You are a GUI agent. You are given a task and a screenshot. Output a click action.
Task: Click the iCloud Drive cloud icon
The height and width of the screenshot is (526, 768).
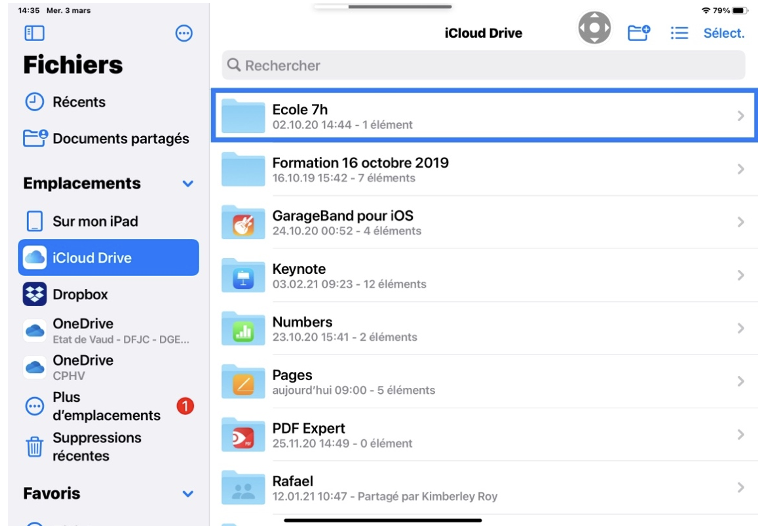click(35, 258)
